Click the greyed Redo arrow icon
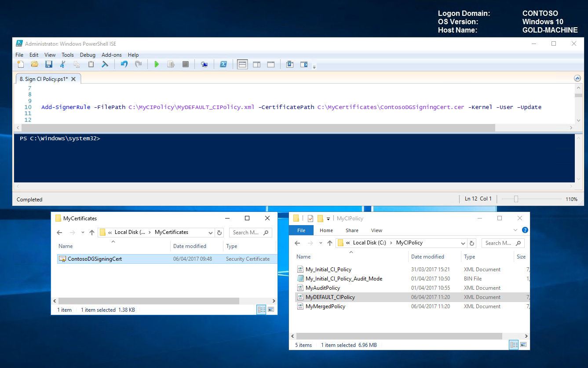 pyautogui.click(x=138, y=65)
